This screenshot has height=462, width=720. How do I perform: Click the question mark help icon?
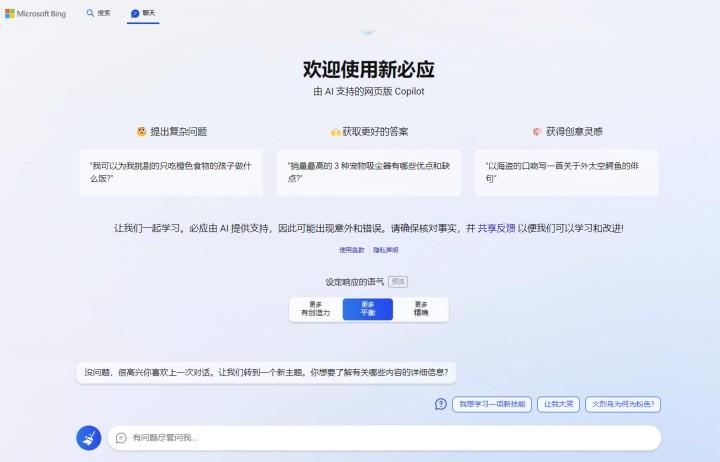[440, 404]
